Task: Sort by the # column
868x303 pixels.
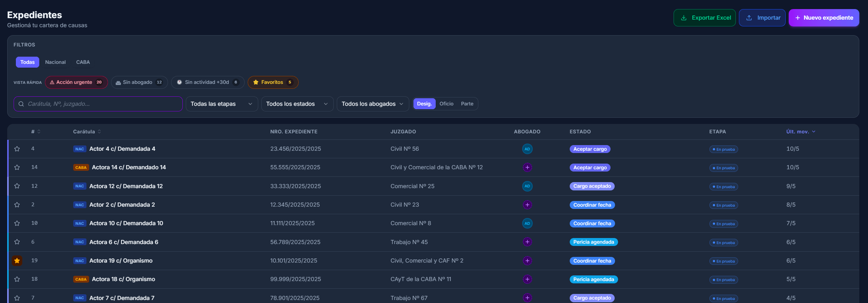Action: pos(36,131)
